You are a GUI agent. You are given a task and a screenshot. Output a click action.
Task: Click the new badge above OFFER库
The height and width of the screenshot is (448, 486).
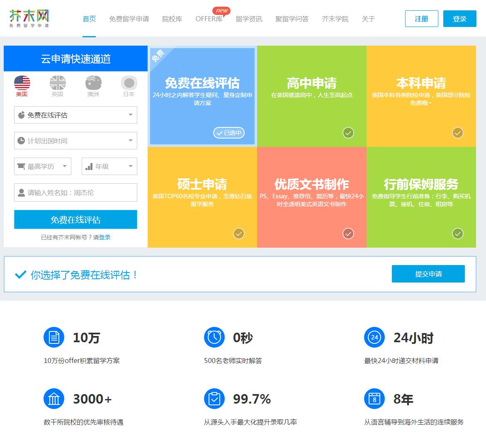(x=221, y=10)
